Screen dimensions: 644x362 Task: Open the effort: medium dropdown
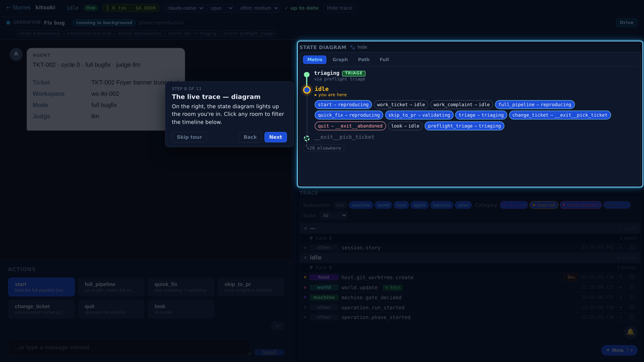[x=258, y=8]
